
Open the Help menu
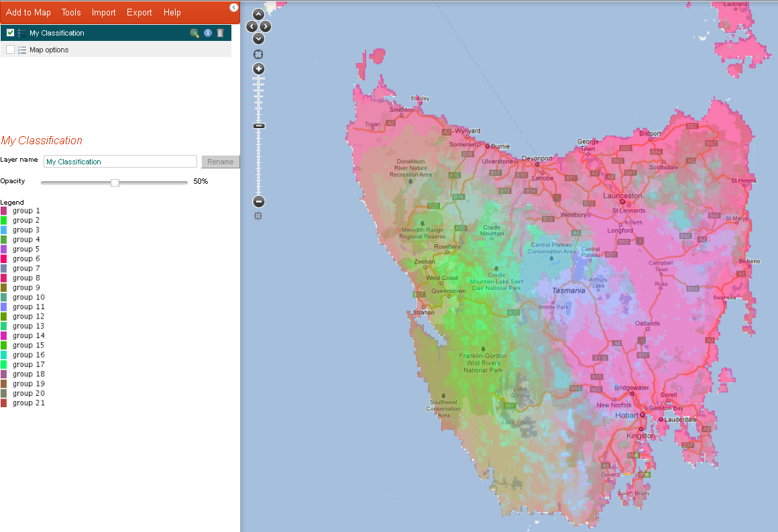click(x=172, y=12)
